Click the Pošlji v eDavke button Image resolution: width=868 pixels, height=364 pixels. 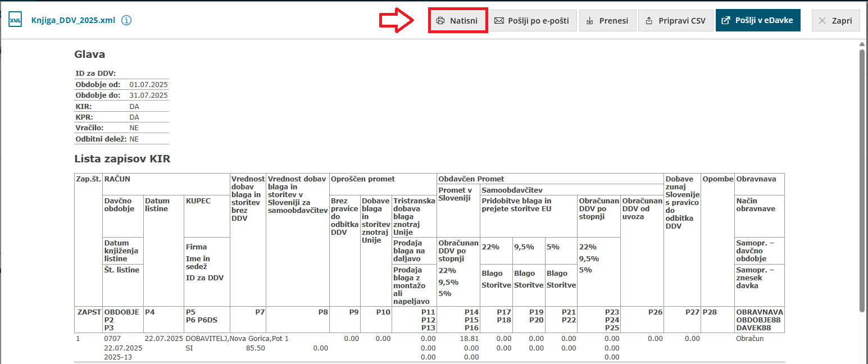tap(757, 21)
